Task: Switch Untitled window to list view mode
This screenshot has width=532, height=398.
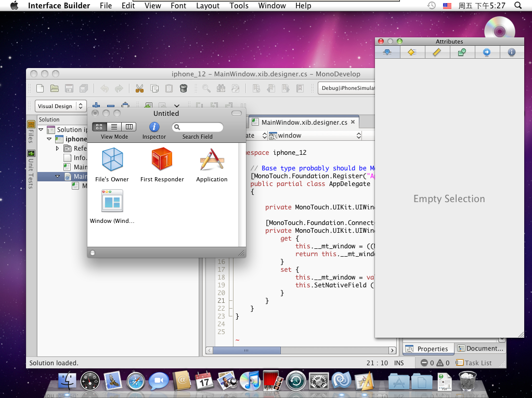Action: pos(114,127)
